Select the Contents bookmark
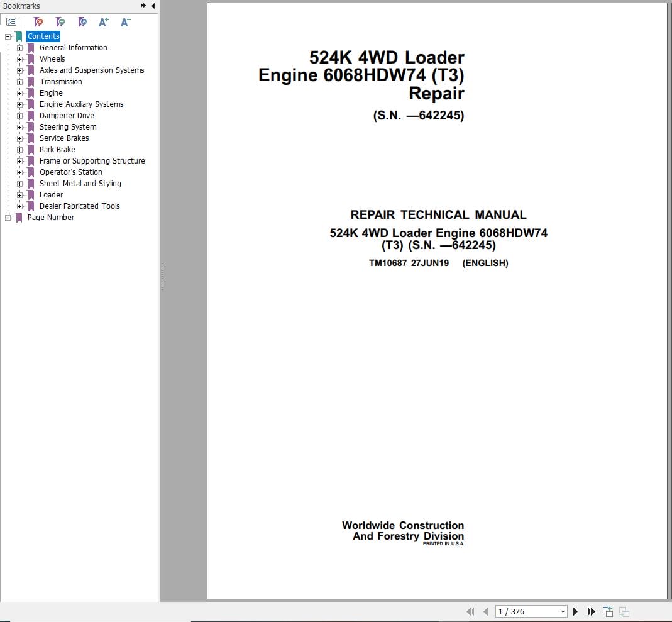Viewport: 672px width, 622px height. [43, 36]
